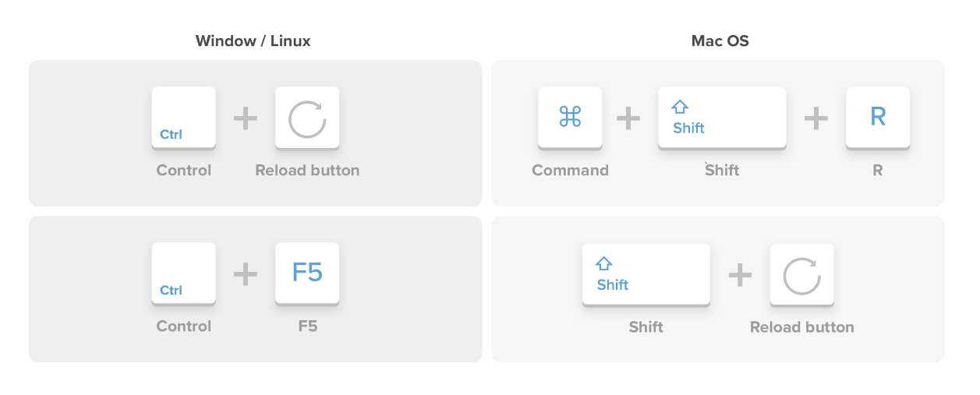
Task: Click the Reload button caption under Window / Linux
Action: 307,170
